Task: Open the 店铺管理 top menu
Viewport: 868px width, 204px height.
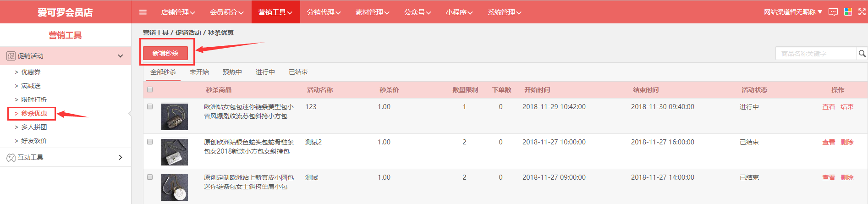Action: (x=178, y=12)
